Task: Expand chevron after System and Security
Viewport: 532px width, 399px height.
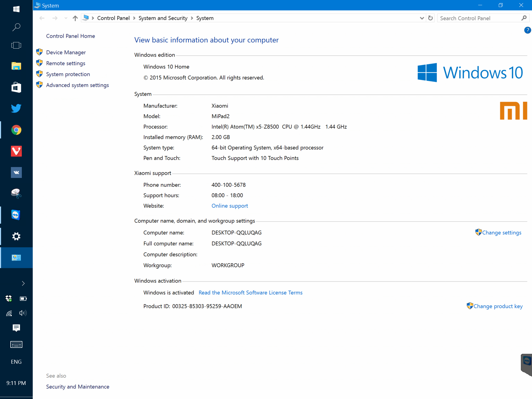Action: (x=192, y=18)
